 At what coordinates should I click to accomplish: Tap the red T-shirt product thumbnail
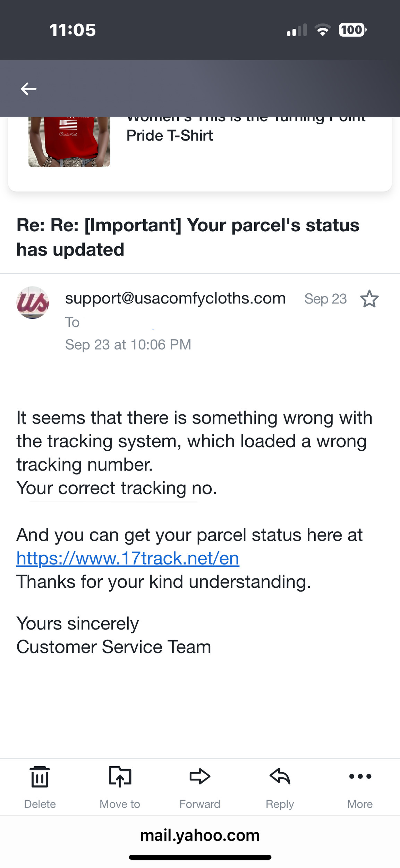[x=69, y=142]
